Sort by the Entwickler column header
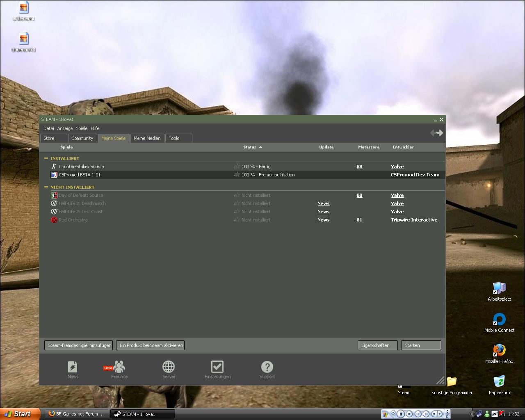525x420 pixels. coord(403,147)
